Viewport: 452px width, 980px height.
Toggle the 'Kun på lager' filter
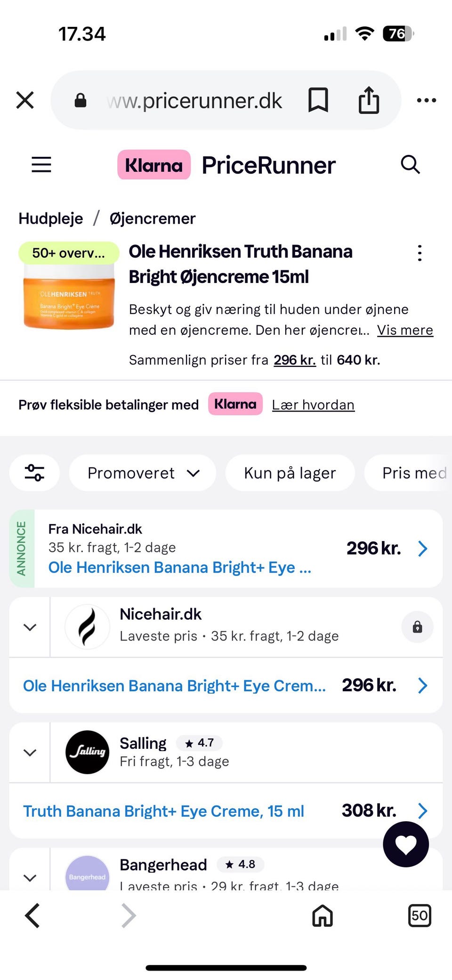pyautogui.click(x=290, y=473)
